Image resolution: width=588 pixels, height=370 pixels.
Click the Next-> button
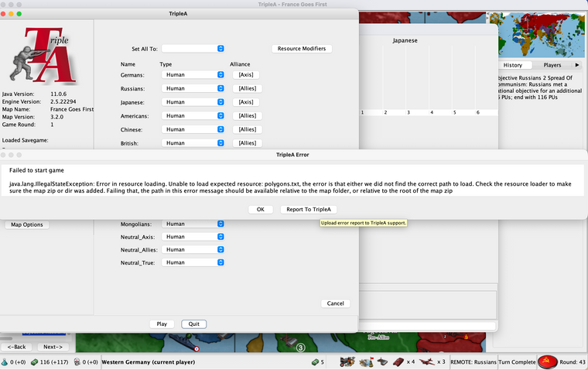coord(53,347)
